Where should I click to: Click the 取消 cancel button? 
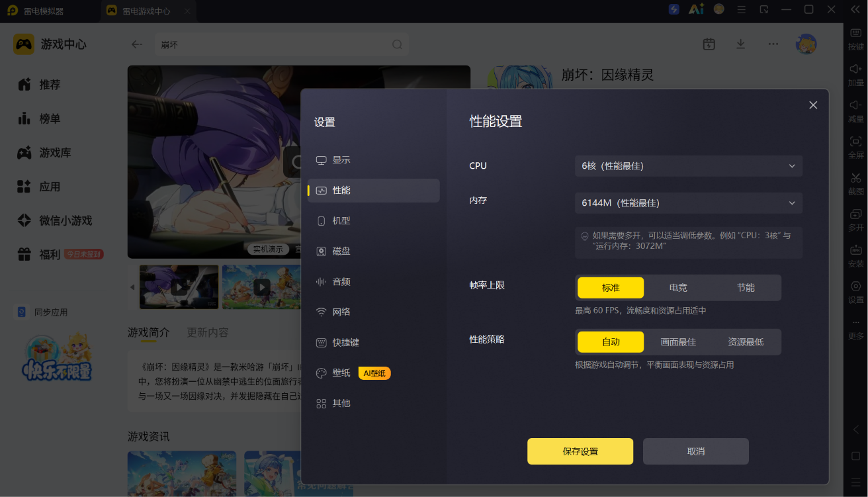tap(696, 451)
